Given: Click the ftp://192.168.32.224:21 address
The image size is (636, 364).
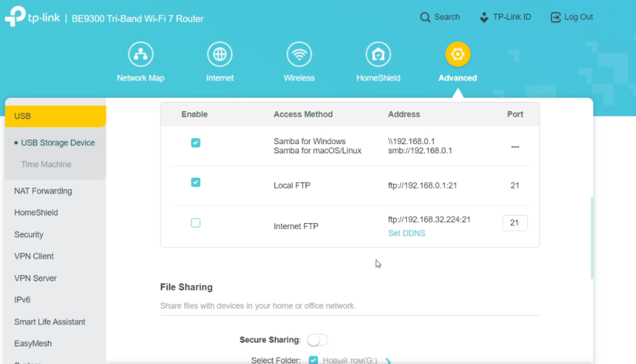Looking at the screenshot, I should pos(429,219).
